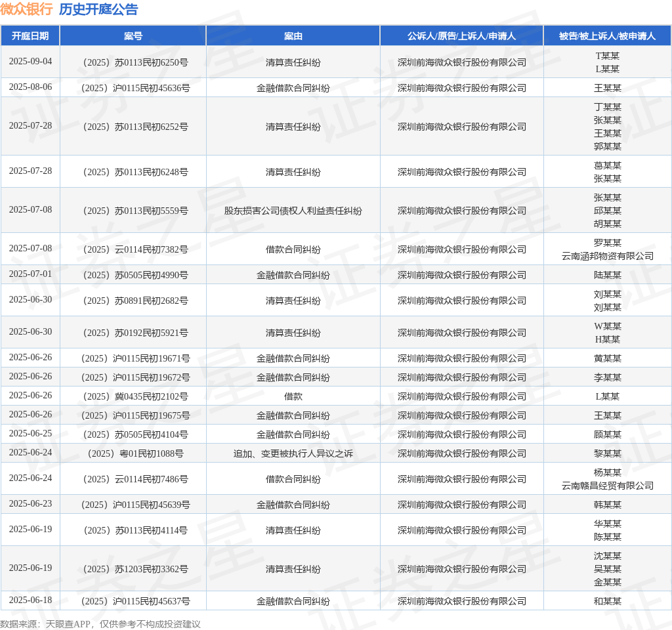Screen dimensions: 672x630
Task: Click defendant name 罗某某
Action: point(607,243)
